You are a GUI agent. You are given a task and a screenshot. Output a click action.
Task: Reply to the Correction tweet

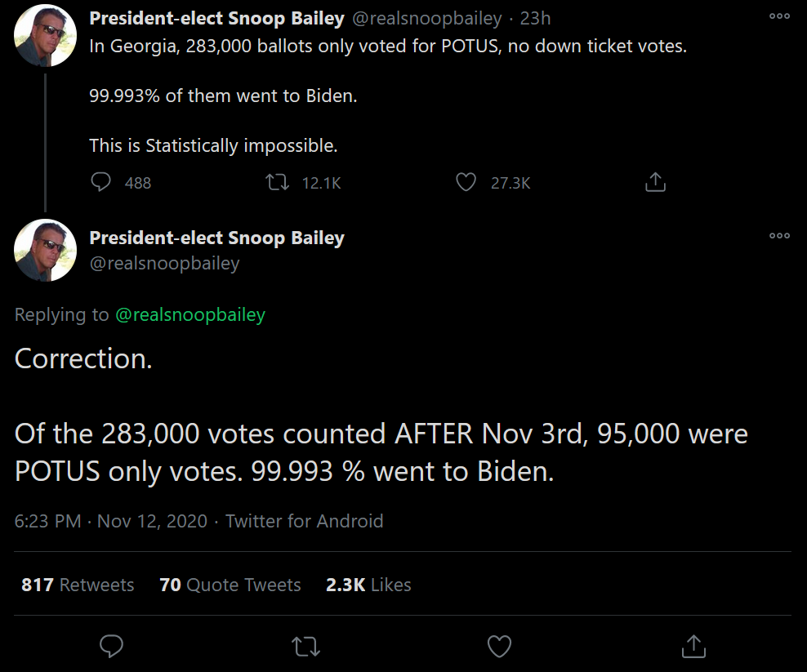(x=111, y=646)
